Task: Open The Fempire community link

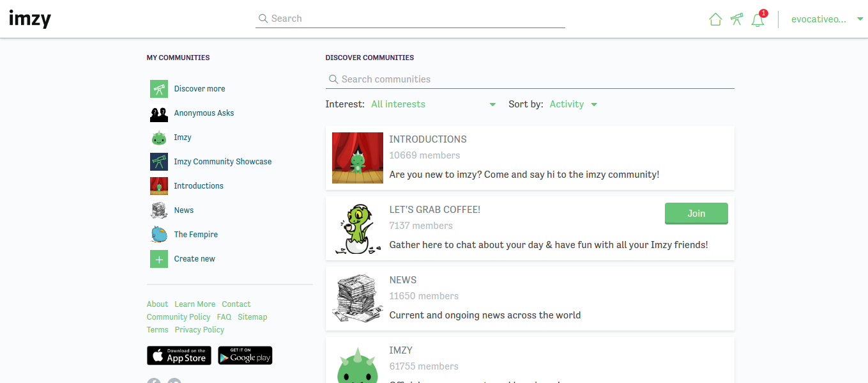Action: point(196,235)
